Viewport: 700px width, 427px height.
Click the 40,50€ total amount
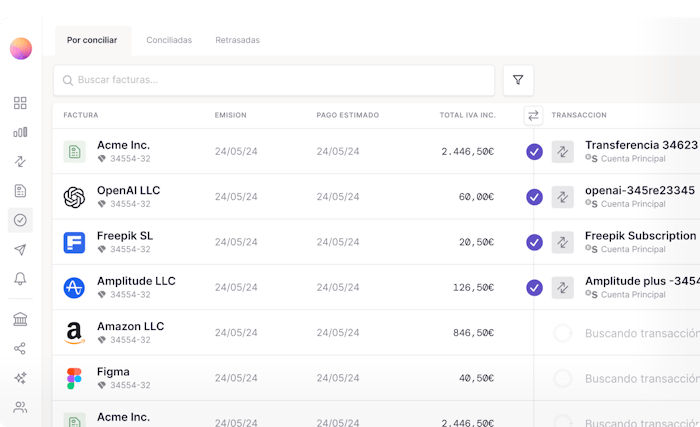pyautogui.click(x=476, y=378)
